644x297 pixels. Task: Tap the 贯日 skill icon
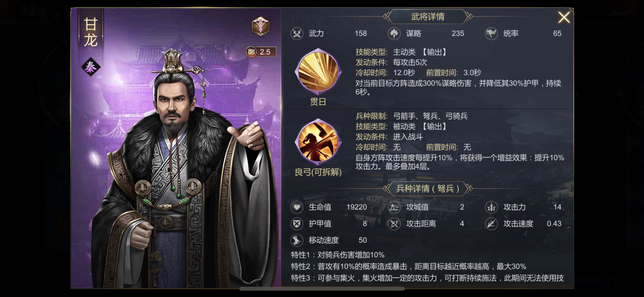318,72
